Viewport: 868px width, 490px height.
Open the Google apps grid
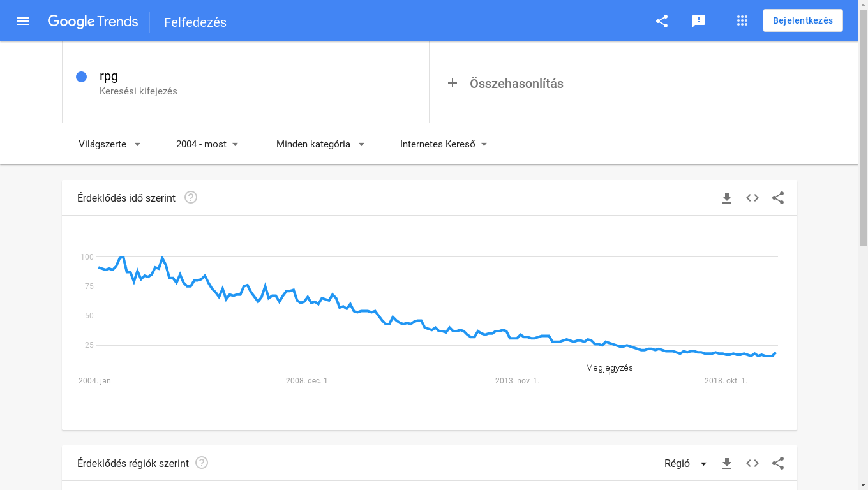click(742, 21)
